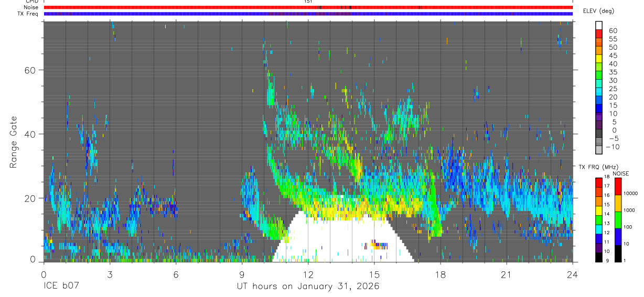Pick blue segment of NOISE bar
Screen dimensions: 644x297
tap(618, 237)
